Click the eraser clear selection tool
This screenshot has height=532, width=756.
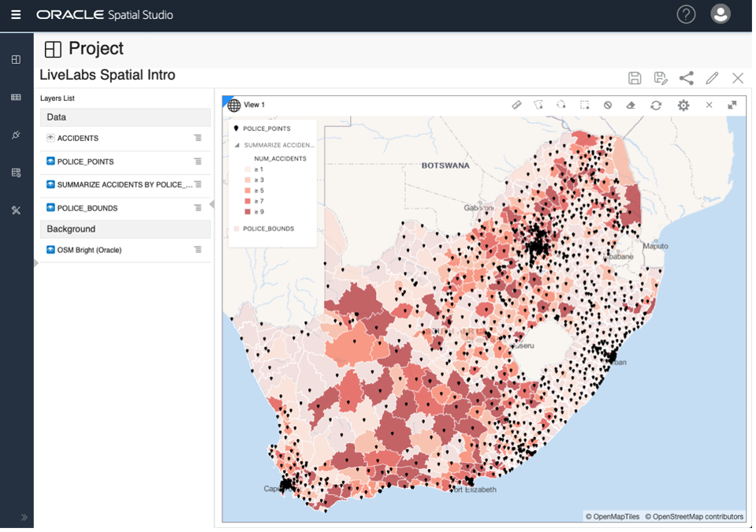pos(631,105)
